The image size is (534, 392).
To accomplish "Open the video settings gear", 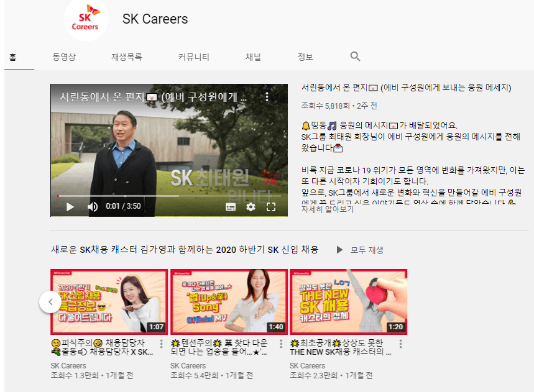I will [251, 206].
